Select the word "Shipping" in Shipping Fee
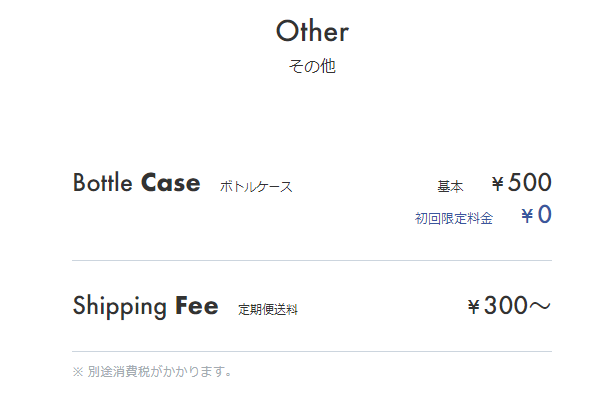The width and height of the screenshot is (606, 394). point(120,307)
